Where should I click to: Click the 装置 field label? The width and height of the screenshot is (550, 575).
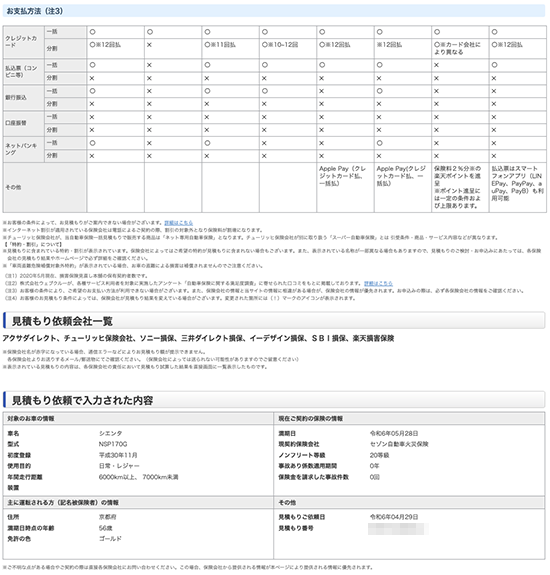(x=13, y=488)
